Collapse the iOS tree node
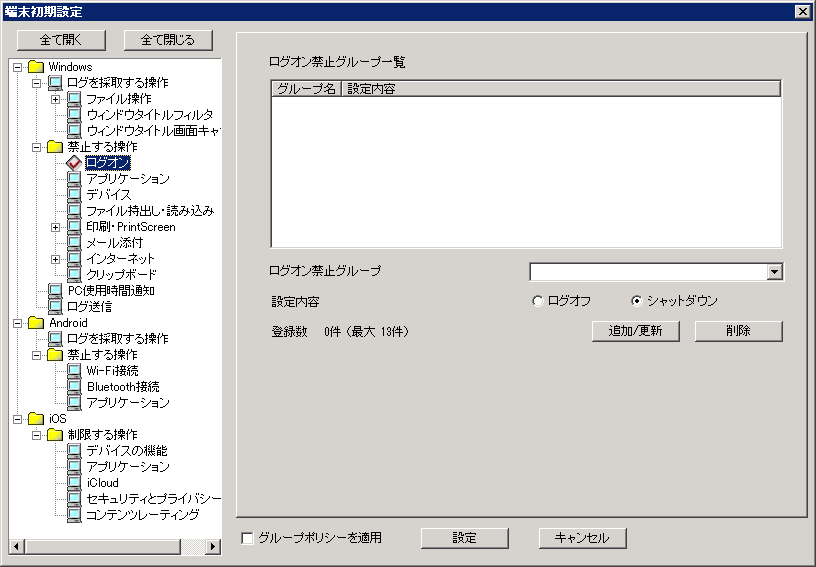Viewport: 816px width, 567px height. 18,419
